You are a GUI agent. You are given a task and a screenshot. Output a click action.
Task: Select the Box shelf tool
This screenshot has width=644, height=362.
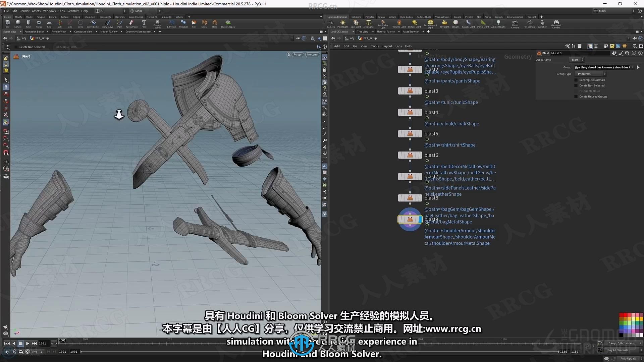pyautogui.click(x=7, y=24)
